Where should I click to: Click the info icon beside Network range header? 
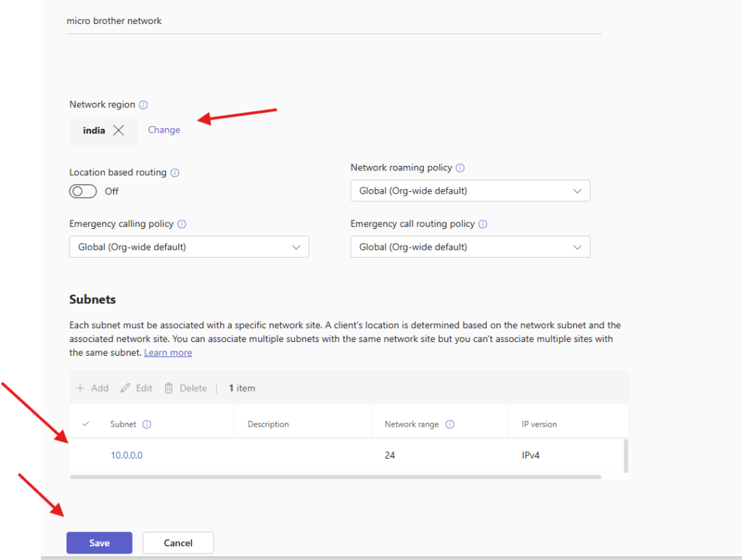[449, 425]
